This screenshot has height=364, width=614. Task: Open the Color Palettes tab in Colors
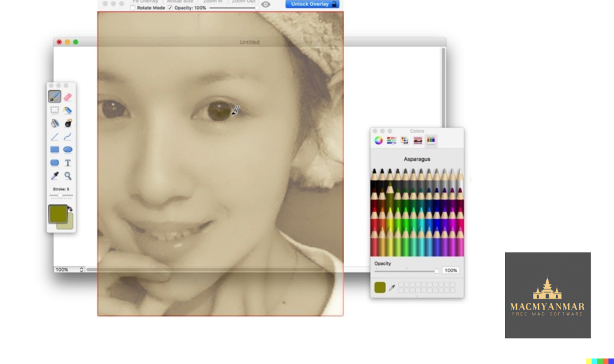[x=405, y=140]
